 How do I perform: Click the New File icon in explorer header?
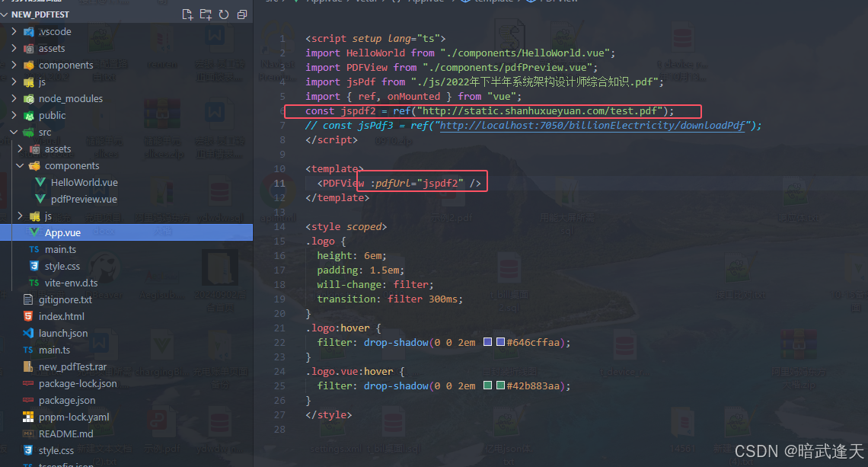pyautogui.click(x=187, y=14)
